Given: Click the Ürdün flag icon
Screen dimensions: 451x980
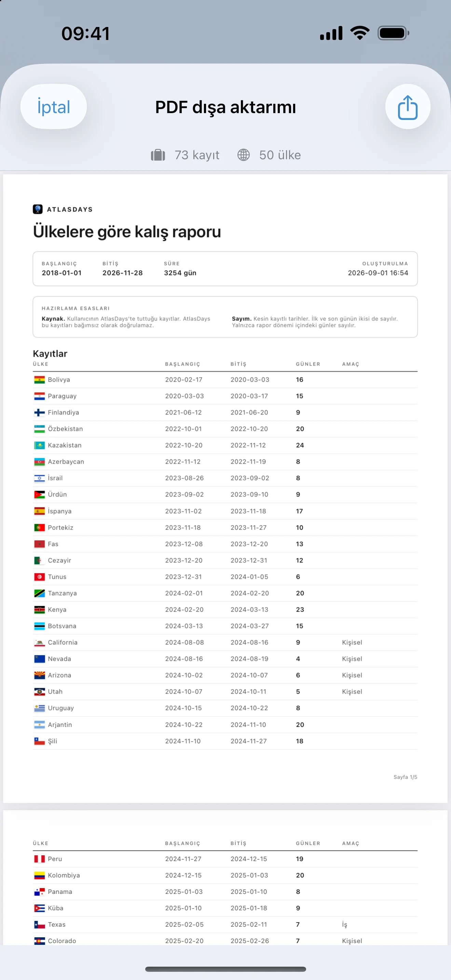Looking at the screenshot, I should pyautogui.click(x=40, y=494).
